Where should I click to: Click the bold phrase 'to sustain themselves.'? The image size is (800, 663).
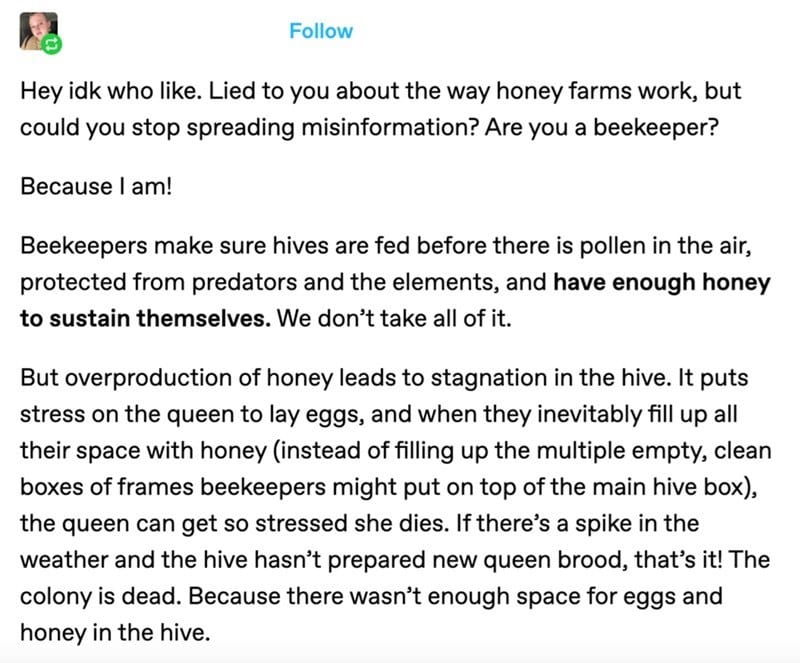(x=145, y=318)
